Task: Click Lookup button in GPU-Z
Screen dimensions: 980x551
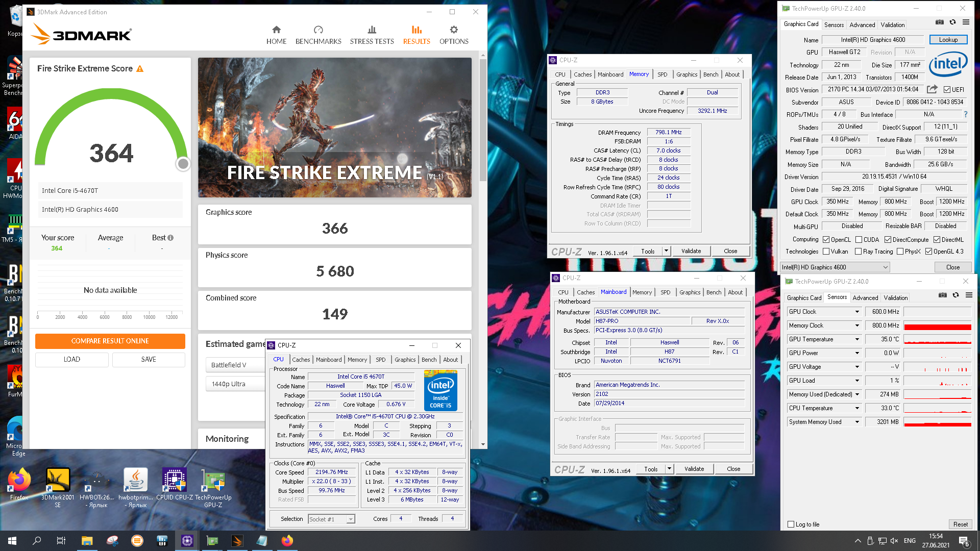Action: point(948,40)
